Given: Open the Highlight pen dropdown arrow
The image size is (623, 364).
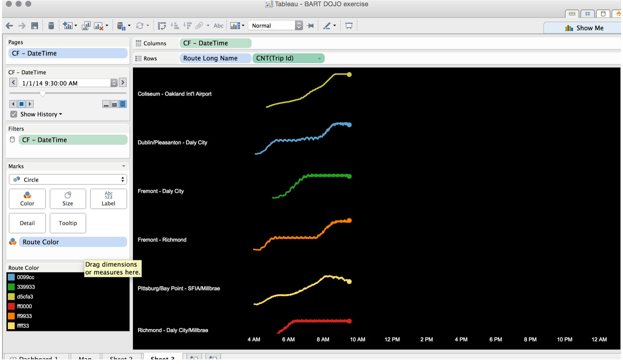Looking at the screenshot, I should click(x=335, y=25).
